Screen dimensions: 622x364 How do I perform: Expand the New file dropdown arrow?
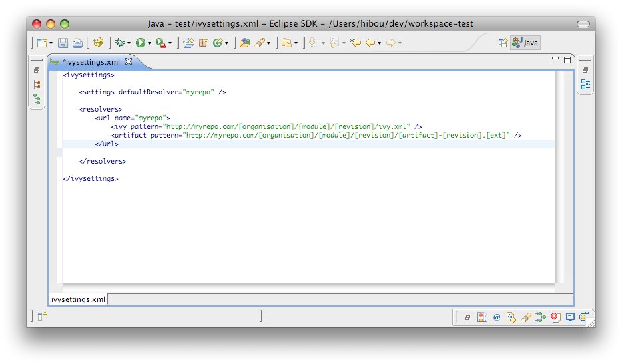tap(51, 44)
